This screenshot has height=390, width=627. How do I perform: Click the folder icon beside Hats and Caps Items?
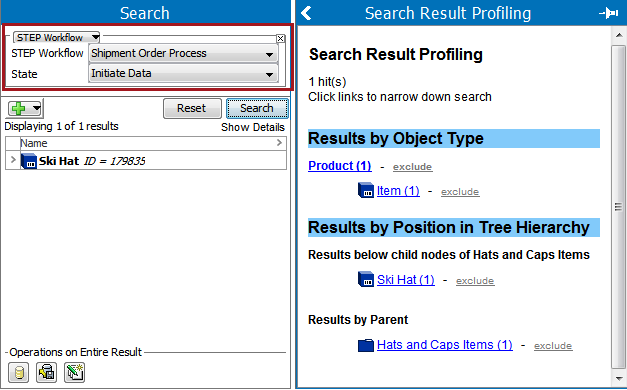point(366,345)
